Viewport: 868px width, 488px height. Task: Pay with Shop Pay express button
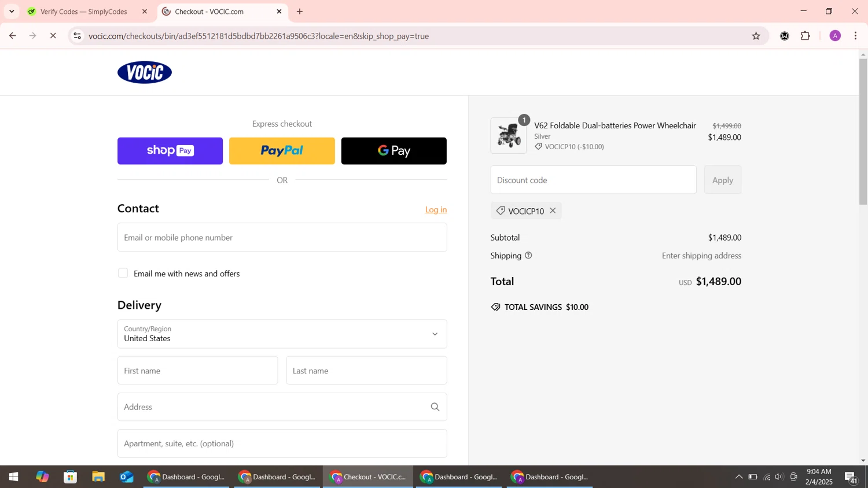[170, 151]
